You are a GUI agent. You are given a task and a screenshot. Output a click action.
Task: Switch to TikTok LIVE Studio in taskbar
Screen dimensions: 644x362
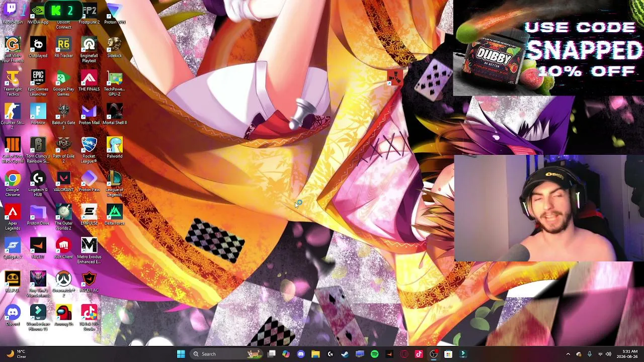pos(419,354)
